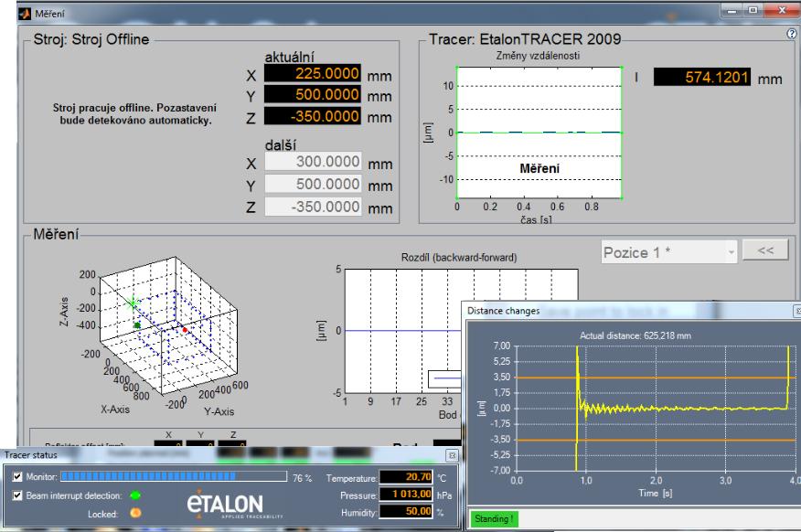The height and width of the screenshot is (532, 801).
Task: Click the Změny vzdálenosti chart
Action: 539,133
